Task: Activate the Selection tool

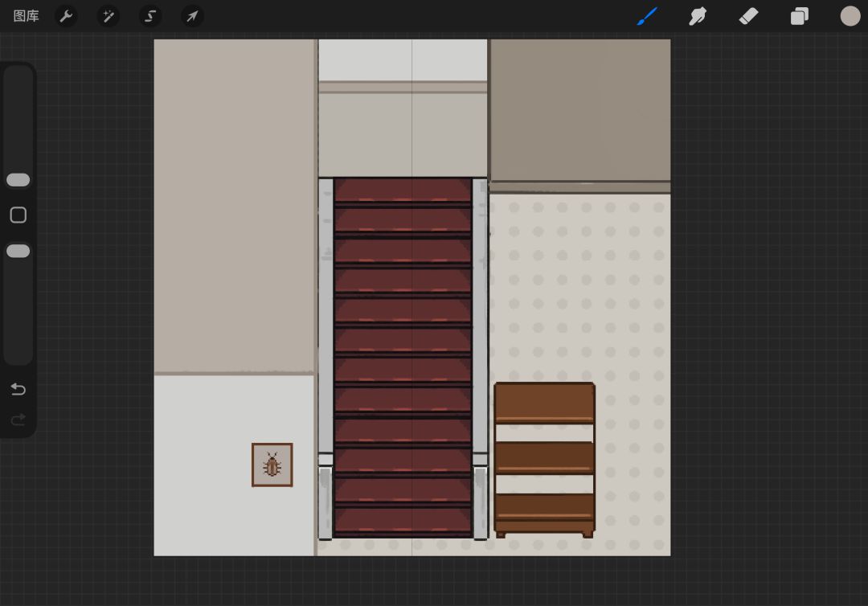Action: 150,16
